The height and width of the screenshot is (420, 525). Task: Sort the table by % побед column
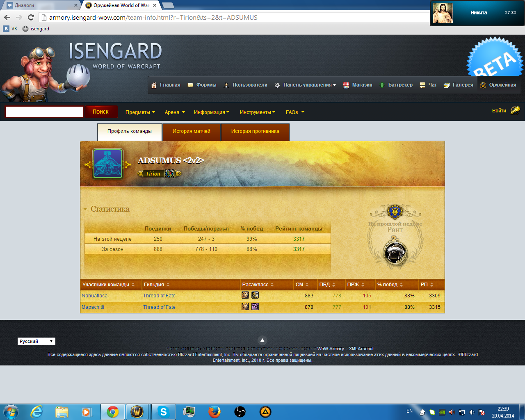pyautogui.click(x=390, y=285)
